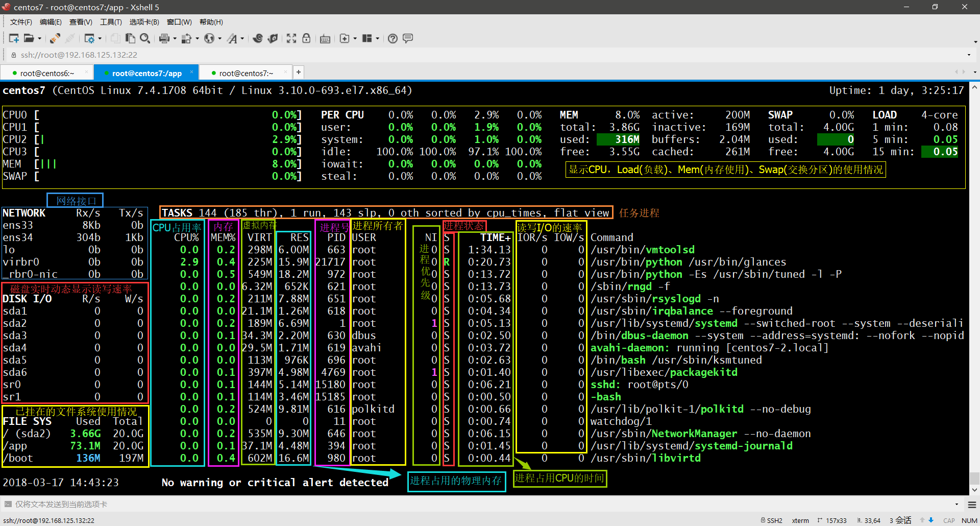Viewport: 980px width, 526px height.
Task: Click the Help question mark icon
Action: pos(393,38)
